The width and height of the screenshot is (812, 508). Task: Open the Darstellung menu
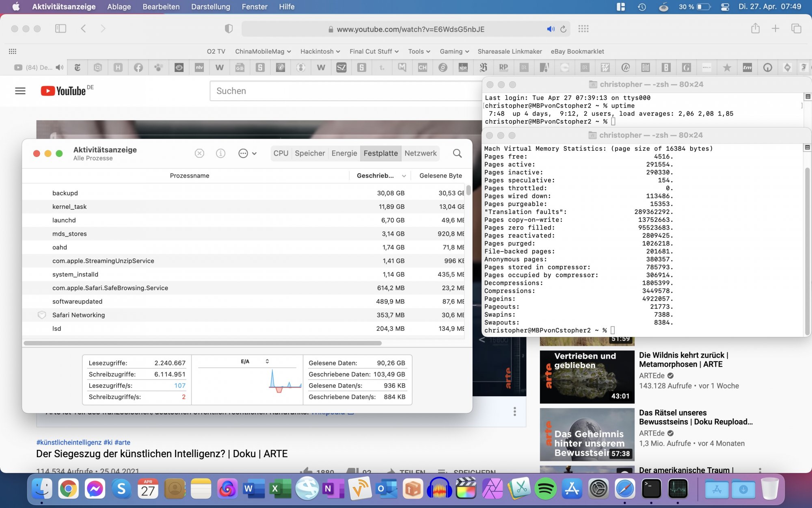tap(210, 7)
